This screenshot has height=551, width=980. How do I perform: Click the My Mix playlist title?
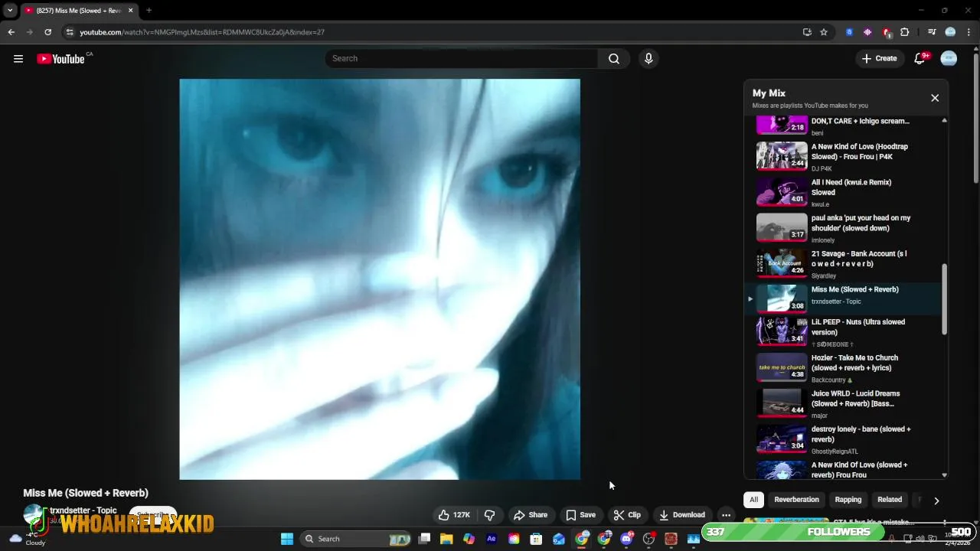(769, 93)
